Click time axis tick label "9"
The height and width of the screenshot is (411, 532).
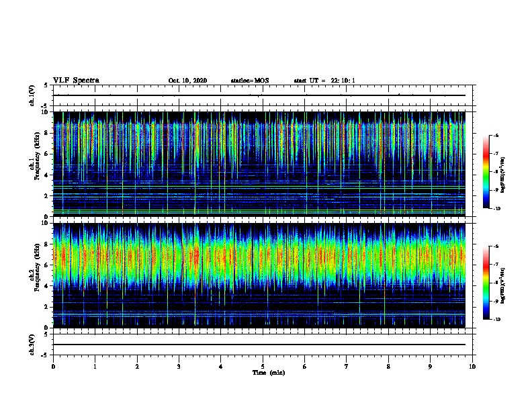(x=430, y=367)
